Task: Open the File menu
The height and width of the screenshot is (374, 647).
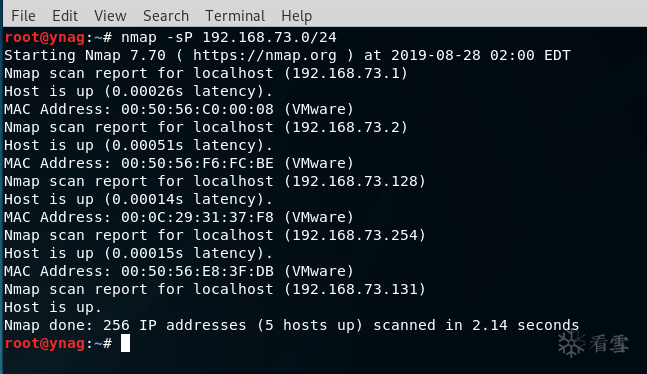Action: [x=24, y=16]
